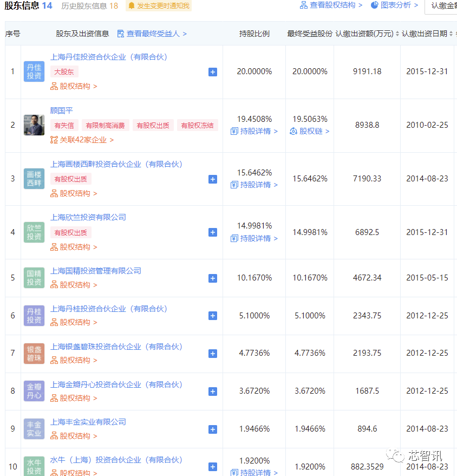
Task: Expand the 上海丰金实业 row plus button
Action: click(213, 429)
